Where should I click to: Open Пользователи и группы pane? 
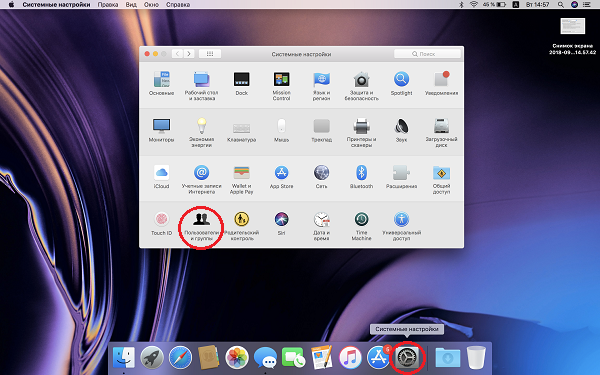coord(202,226)
